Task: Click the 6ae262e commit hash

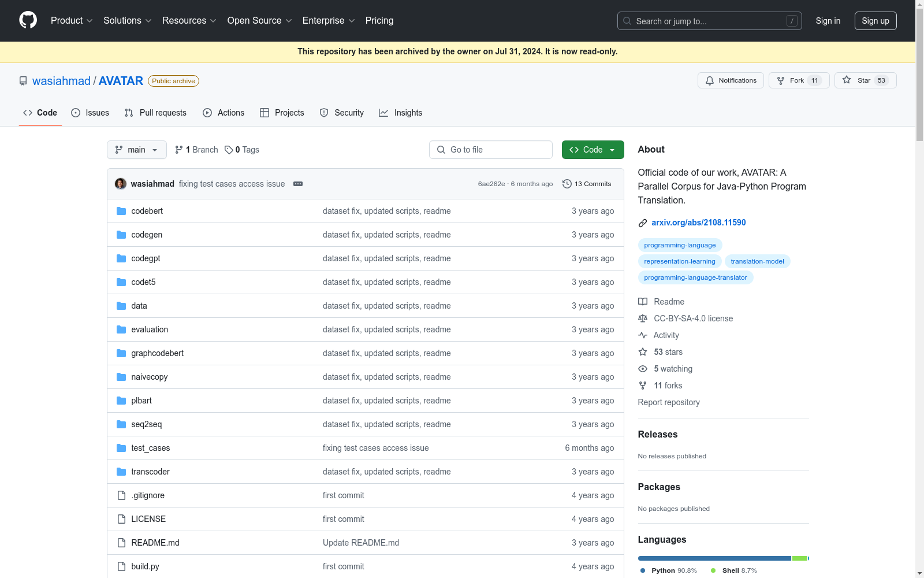Action: (x=491, y=184)
